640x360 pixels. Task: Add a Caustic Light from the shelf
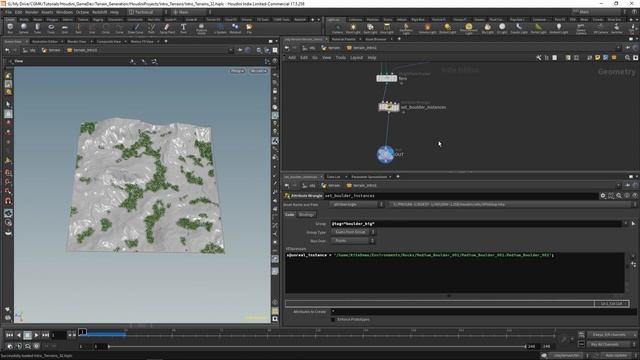click(519, 28)
